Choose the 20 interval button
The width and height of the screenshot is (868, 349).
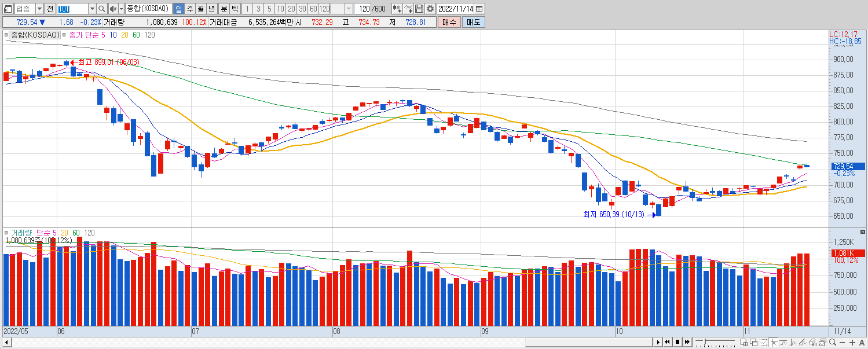pos(291,9)
